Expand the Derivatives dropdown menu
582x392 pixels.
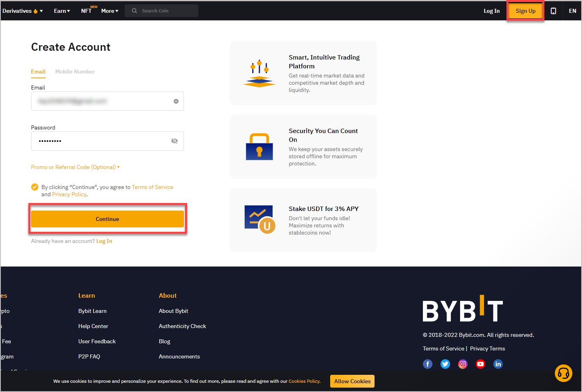point(22,11)
